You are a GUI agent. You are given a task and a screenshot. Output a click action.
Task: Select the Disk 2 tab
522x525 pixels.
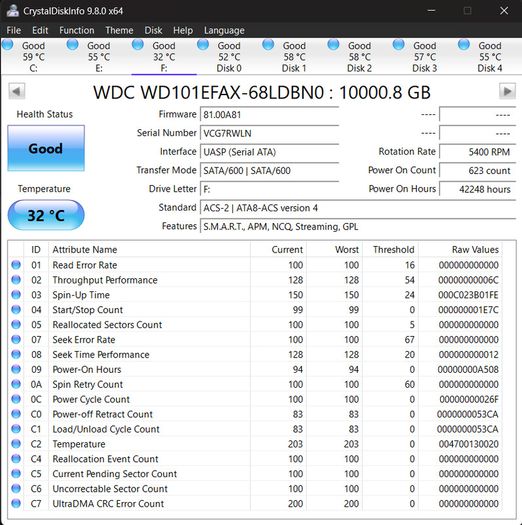click(x=359, y=57)
